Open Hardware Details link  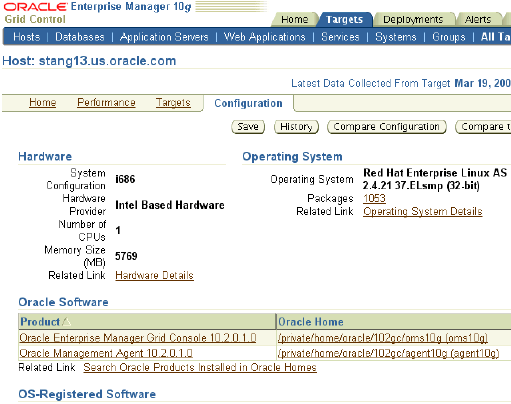(154, 275)
